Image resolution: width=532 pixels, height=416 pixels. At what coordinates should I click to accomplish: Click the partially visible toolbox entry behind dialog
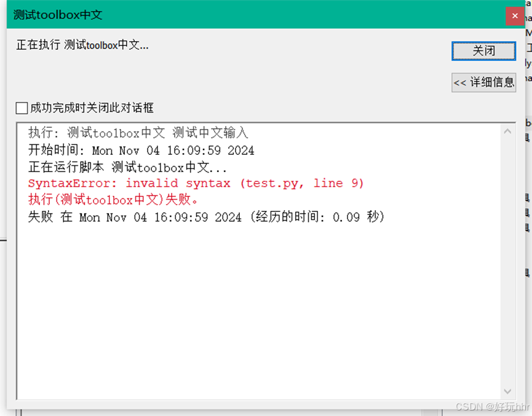(x=528, y=124)
